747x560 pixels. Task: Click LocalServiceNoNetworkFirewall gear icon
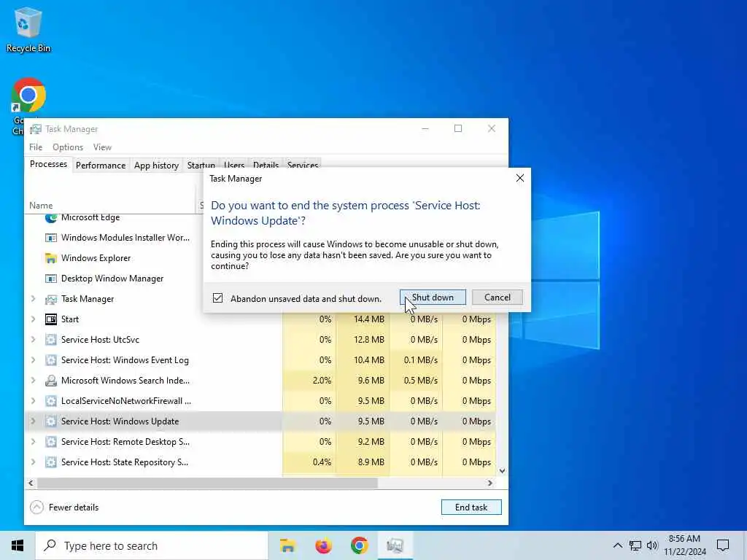coord(51,401)
